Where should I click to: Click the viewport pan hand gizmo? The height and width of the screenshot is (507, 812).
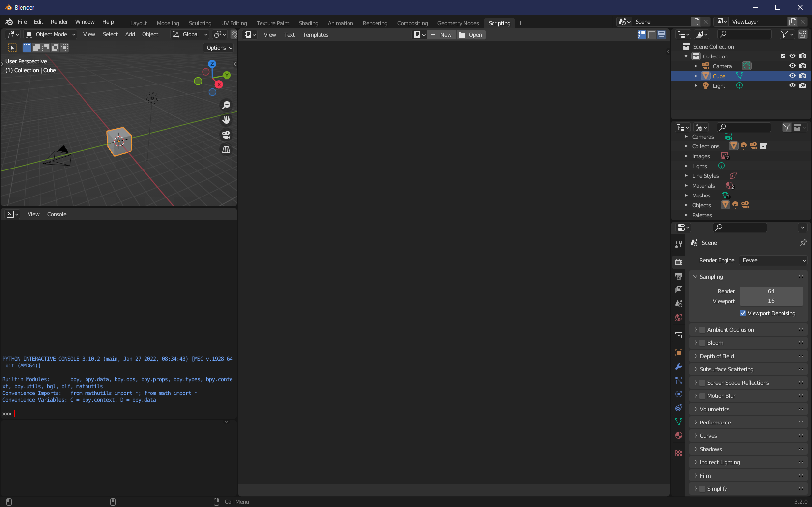[226, 120]
